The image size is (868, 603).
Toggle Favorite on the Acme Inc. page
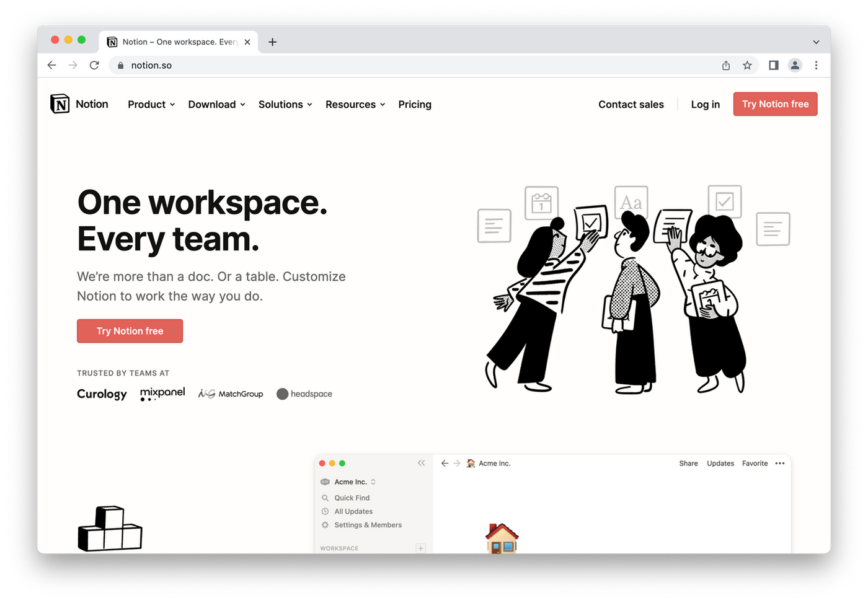755,463
